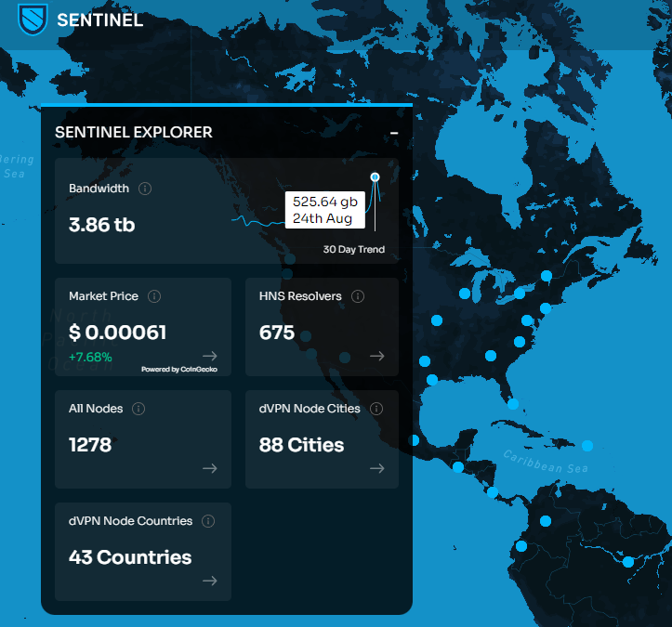672x627 pixels.
Task: Click the 88 Cities value
Action: click(301, 445)
